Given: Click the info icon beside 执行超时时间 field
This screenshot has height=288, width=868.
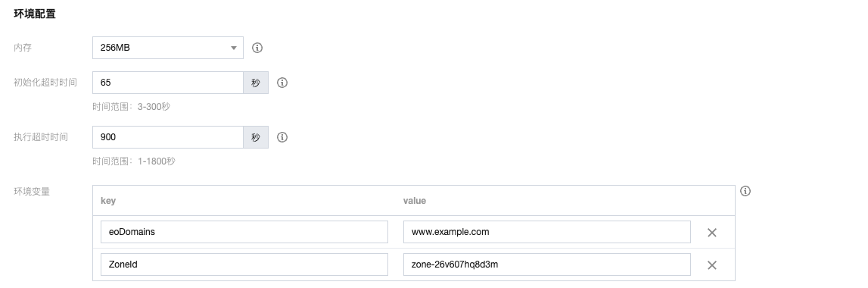Looking at the screenshot, I should click(282, 137).
